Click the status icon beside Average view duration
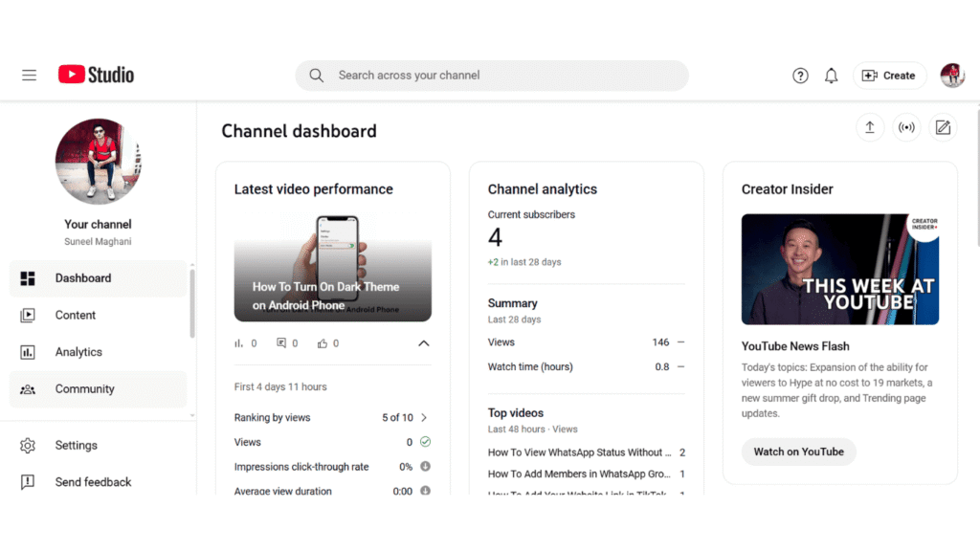 [x=425, y=491]
